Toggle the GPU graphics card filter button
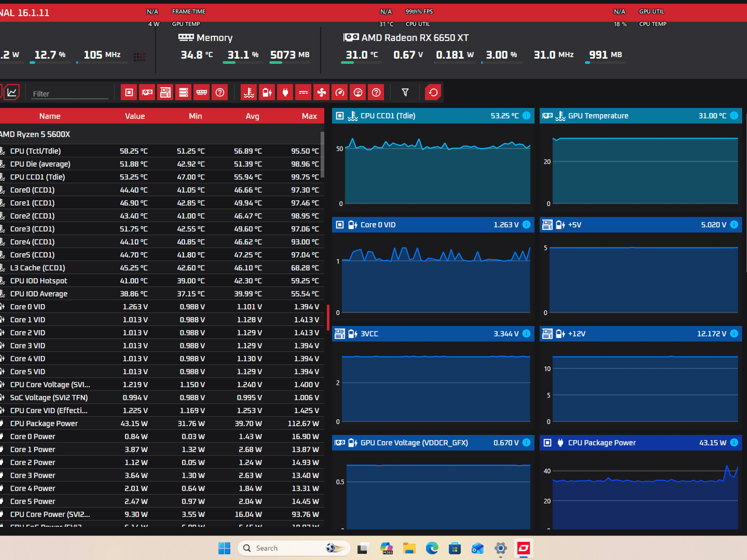 [147, 92]
